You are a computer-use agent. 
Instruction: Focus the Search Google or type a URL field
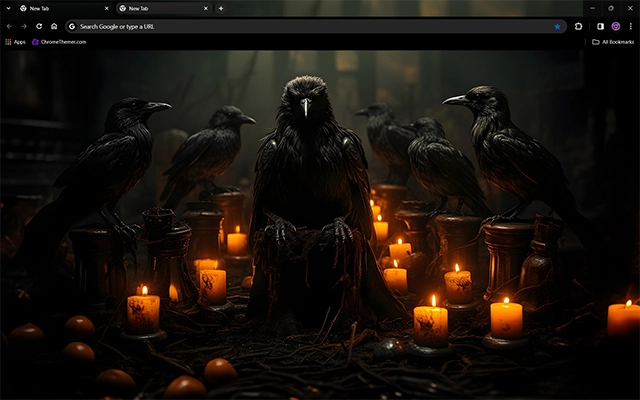[316, 27]
